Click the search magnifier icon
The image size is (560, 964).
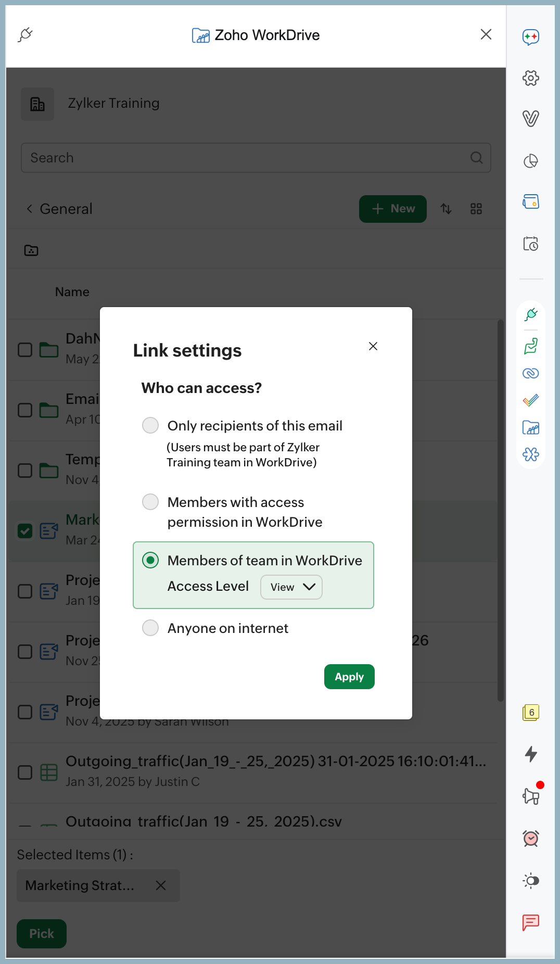(x=476, y=158)
